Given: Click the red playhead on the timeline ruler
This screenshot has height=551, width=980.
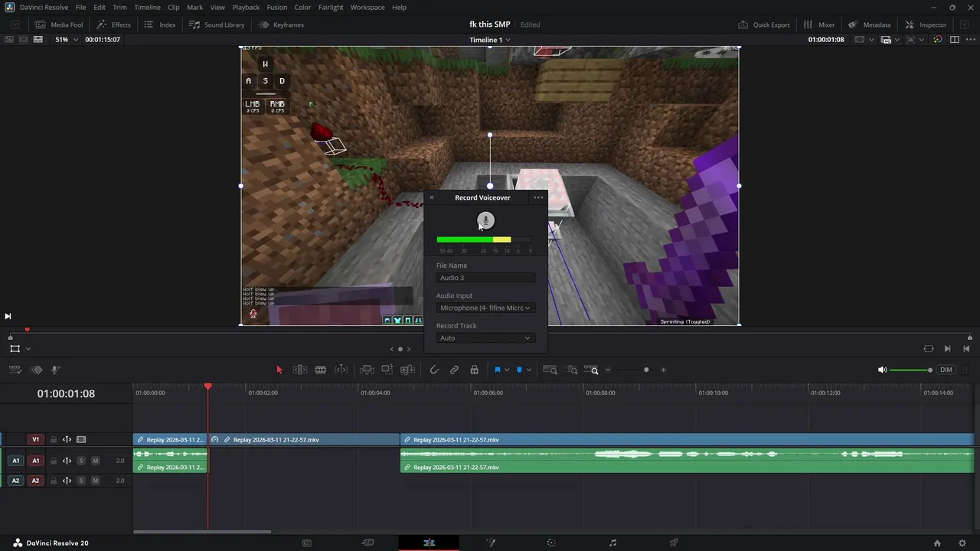Looking at the screenshot, I should [x=207, y=387].
